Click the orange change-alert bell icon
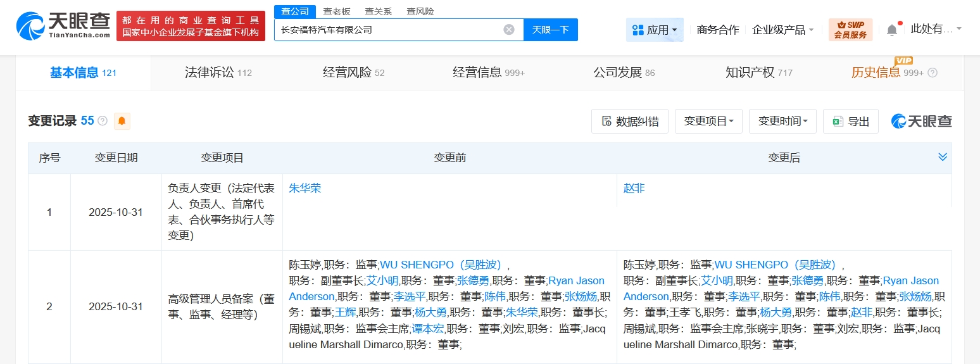 [x=122, y=121]
